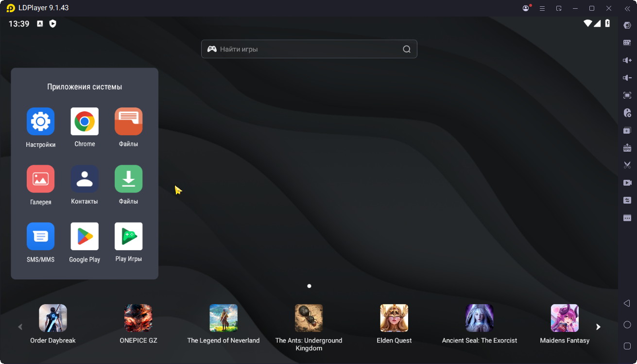Launch the Google Play store
Screen dimensions: 637x364
[85, 237]
